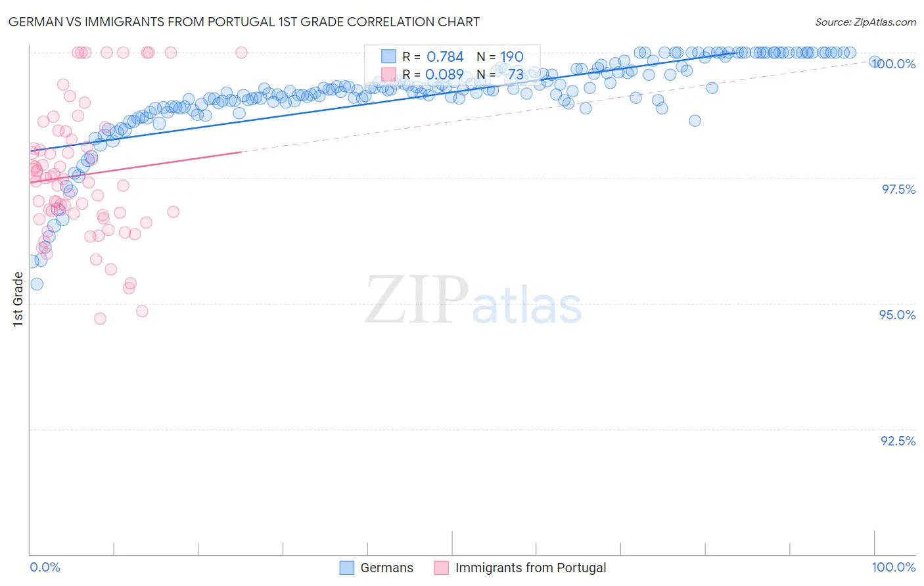
Task: Click the chart title text
Action: point(244,22)
